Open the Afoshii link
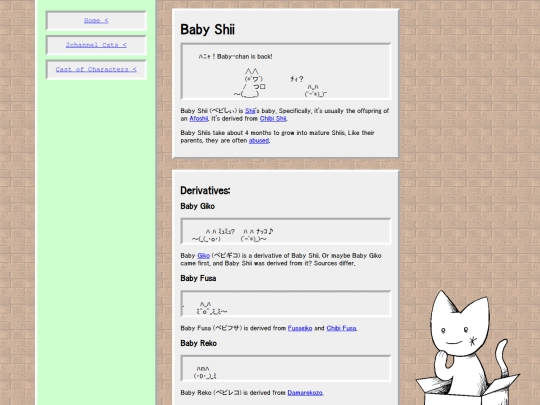Screen dimensions: 540x405 [199, 118]
